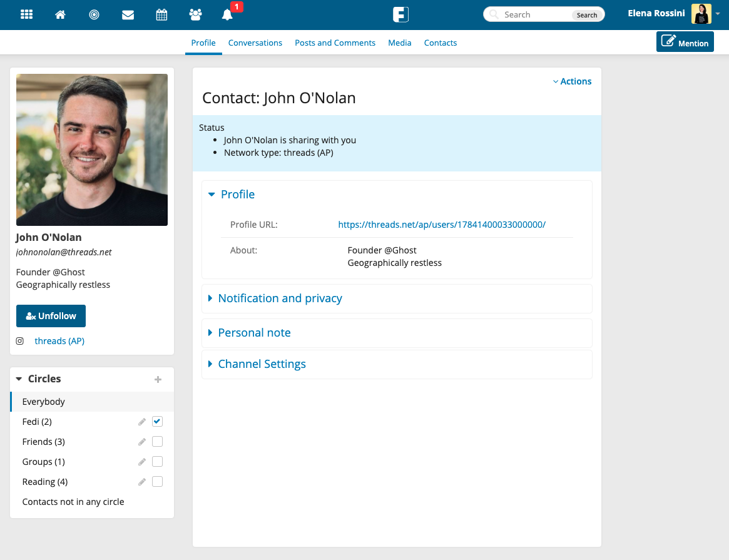The height and width of the screenshot is (560, 729).
Task: Open the Actions dropdown menu
Action: tap(572, 81)
